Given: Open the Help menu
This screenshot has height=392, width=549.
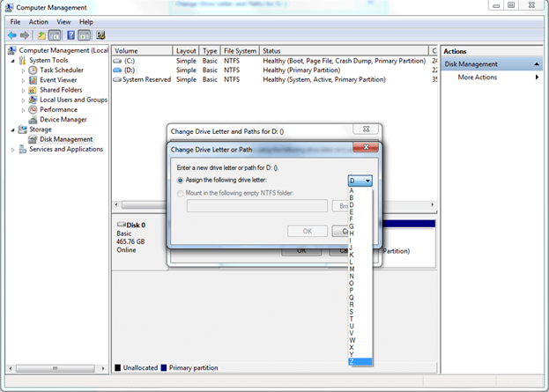Looking at the screenshot, I should (86, 22).
